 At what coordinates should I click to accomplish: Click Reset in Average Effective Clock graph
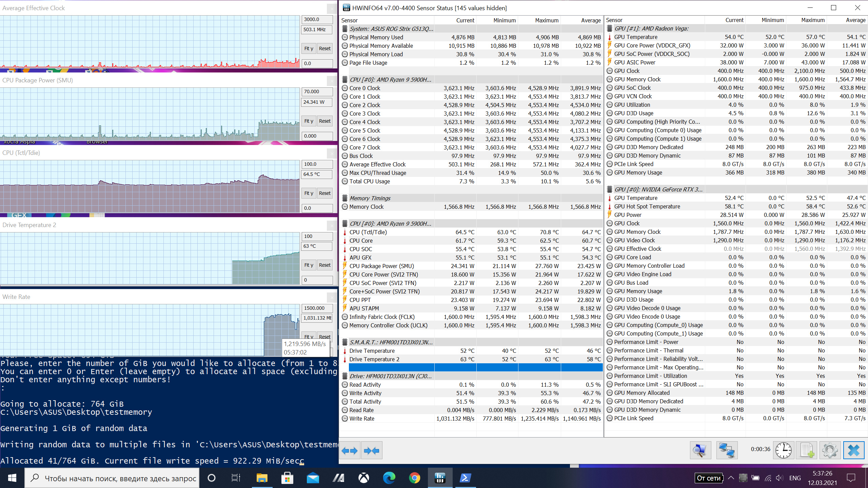pyautogui.click(x=325, y=48)
